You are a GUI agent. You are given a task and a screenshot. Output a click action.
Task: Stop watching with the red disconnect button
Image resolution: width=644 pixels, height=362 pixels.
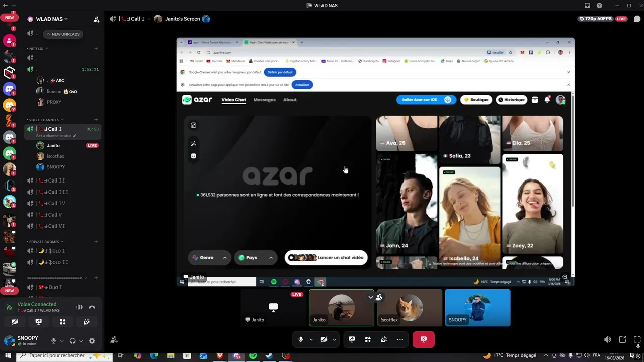(424, 340)
